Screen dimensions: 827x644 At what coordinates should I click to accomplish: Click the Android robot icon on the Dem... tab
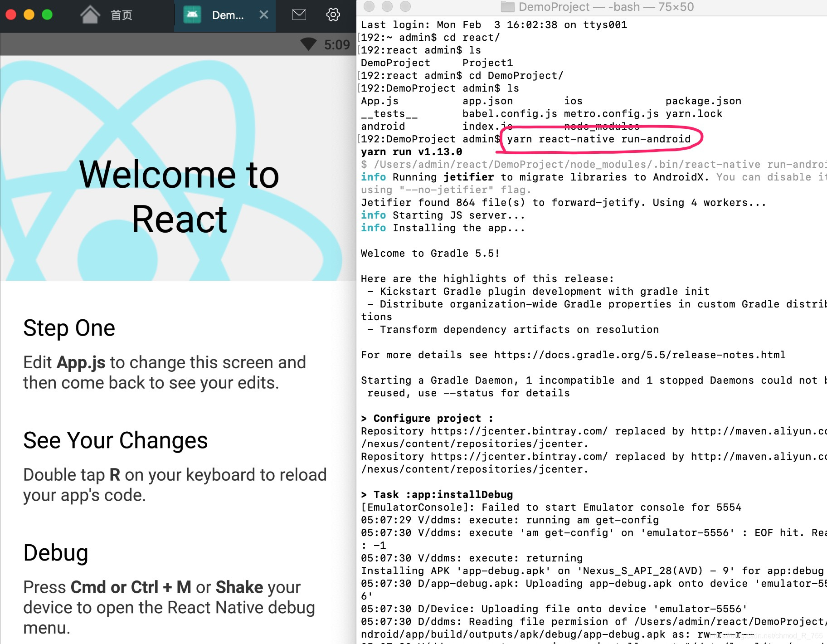pos(192,15)
